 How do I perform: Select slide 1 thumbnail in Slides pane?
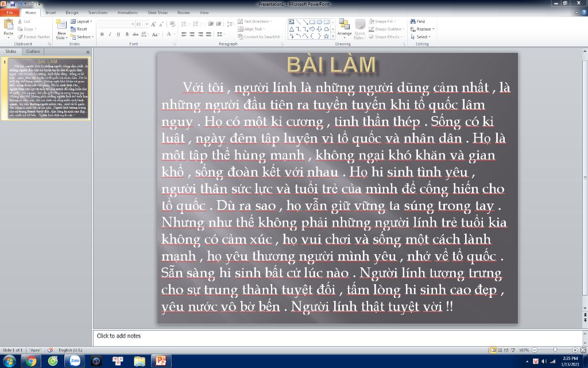48,88
